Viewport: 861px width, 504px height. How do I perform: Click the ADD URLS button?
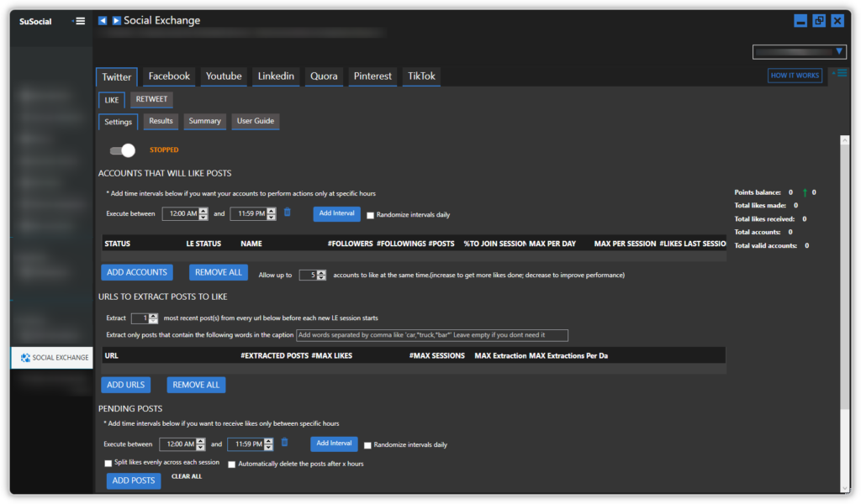126,385
